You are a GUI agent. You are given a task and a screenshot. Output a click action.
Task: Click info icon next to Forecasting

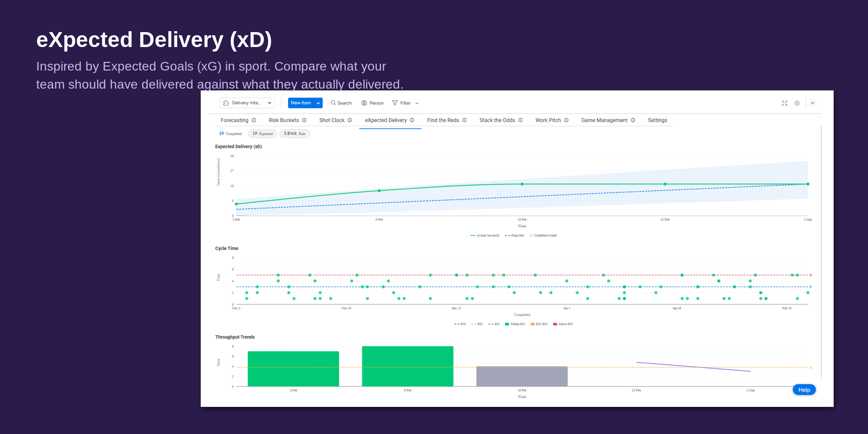pos(254,120)
